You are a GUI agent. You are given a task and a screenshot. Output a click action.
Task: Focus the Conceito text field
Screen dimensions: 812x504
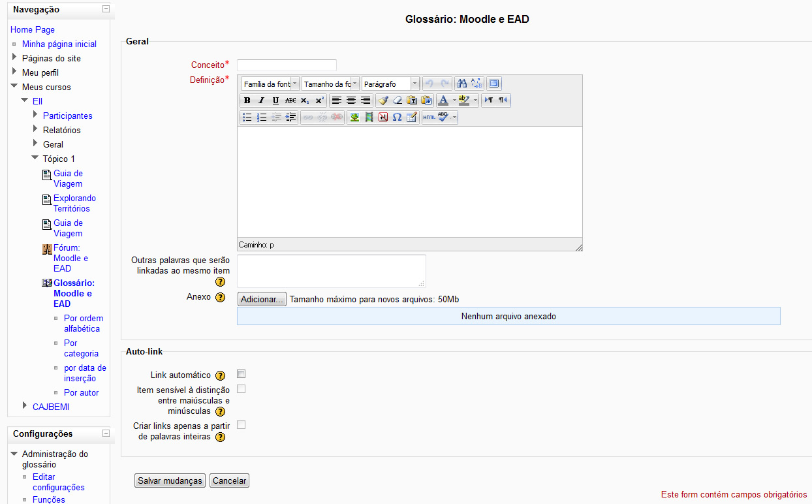[x=287, y=65]
